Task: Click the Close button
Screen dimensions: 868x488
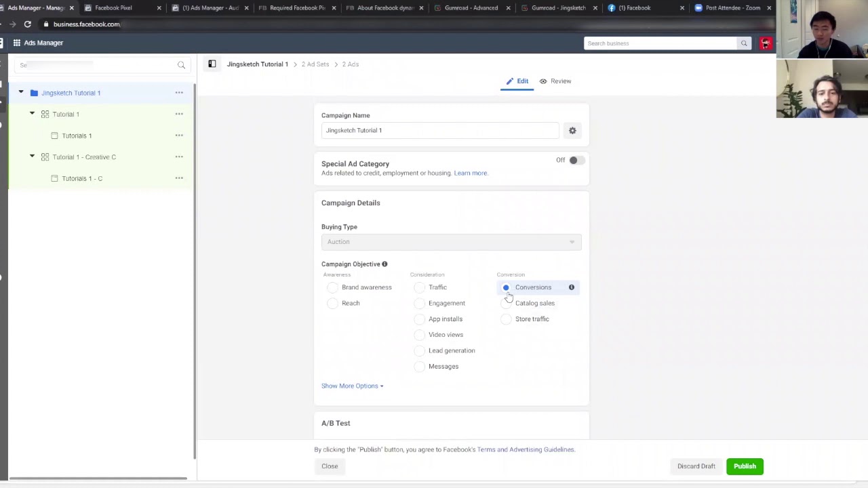Action: (330, 466)
